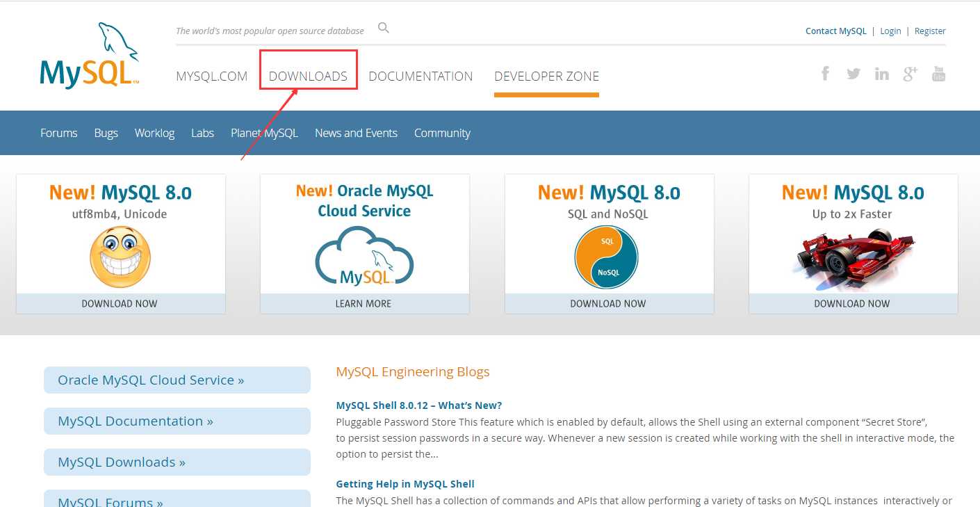This screenshot has height=507, width=980.
Task: Open the Google Plus social icon
Action: (910, 74)
